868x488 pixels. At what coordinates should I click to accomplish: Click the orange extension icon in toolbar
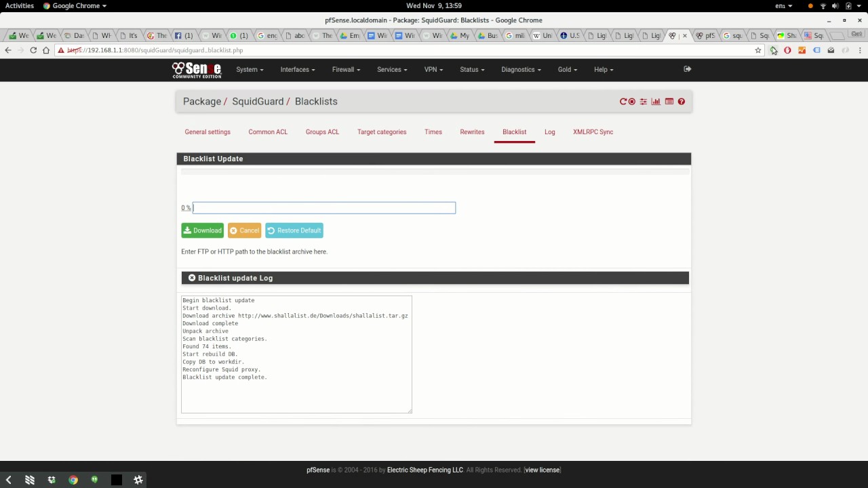coord(802,50)
